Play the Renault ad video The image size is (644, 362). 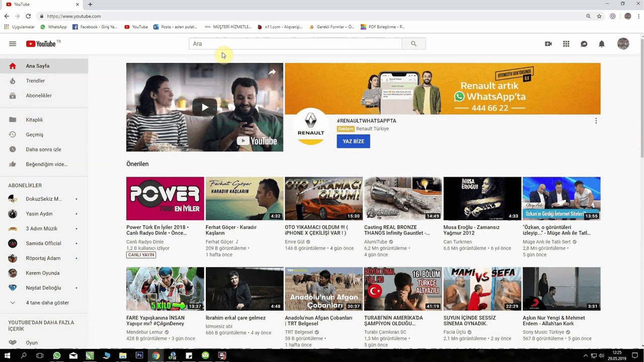click(205, 107)
